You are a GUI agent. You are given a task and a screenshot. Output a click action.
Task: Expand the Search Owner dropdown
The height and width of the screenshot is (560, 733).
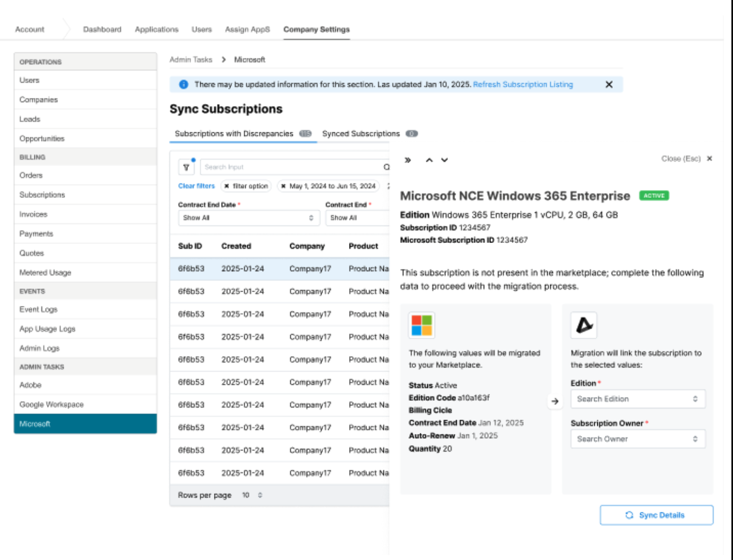click(638, 439)
